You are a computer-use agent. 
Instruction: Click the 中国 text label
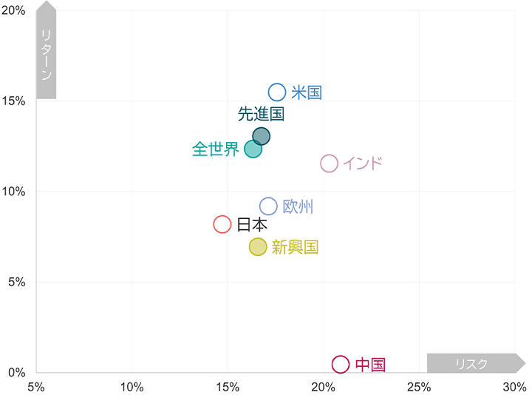coord(370,364)
